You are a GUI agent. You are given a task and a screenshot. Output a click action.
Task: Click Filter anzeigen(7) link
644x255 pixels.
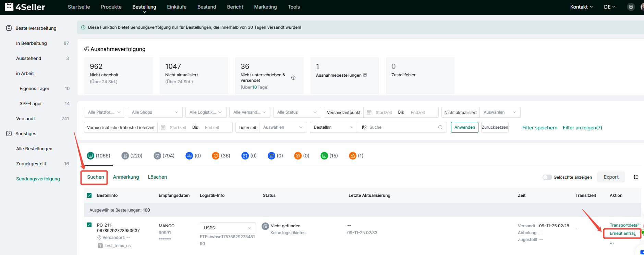coord(582,128)
